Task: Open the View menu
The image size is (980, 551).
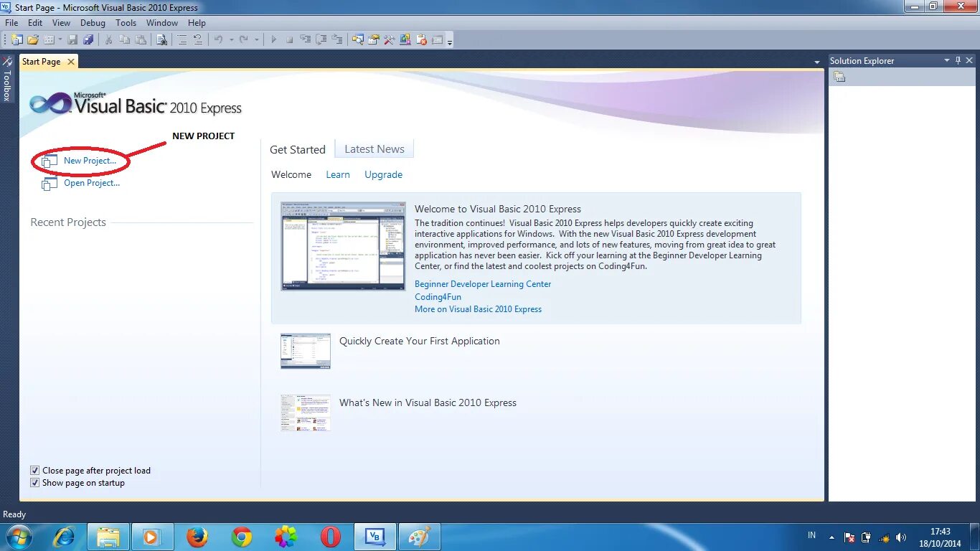Action: click(61, 23)
